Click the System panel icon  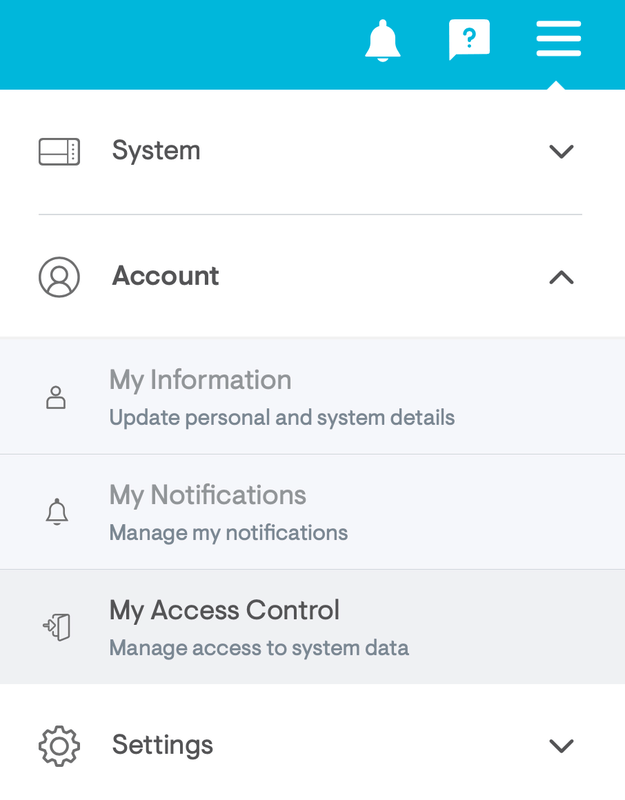coord(59,152)
